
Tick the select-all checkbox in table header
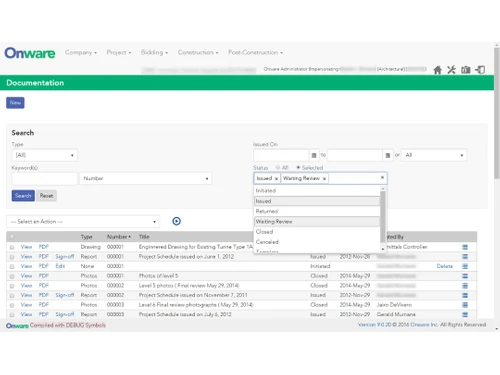coord(12,237)
